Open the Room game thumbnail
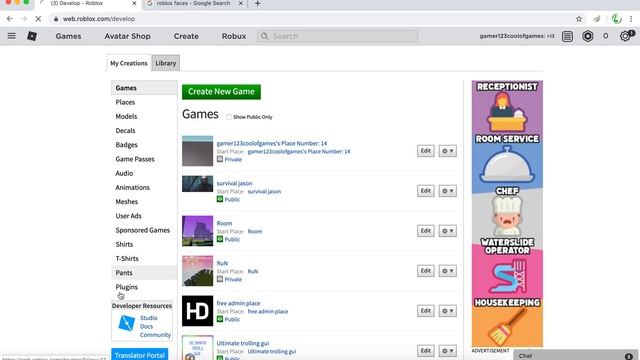Screen dimensions: 640x360 point(198,231)
